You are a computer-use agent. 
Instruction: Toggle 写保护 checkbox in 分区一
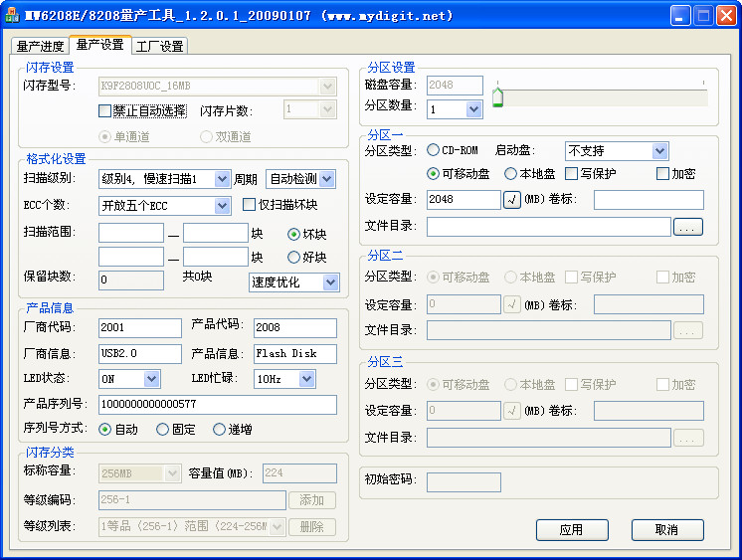point(571,174)
